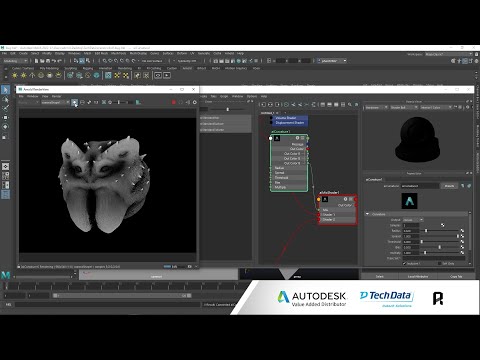The height and width of the screenshot is (360, 480).
Task: Toggle the Self Only checkbox
Action: (x=440, y=263)
